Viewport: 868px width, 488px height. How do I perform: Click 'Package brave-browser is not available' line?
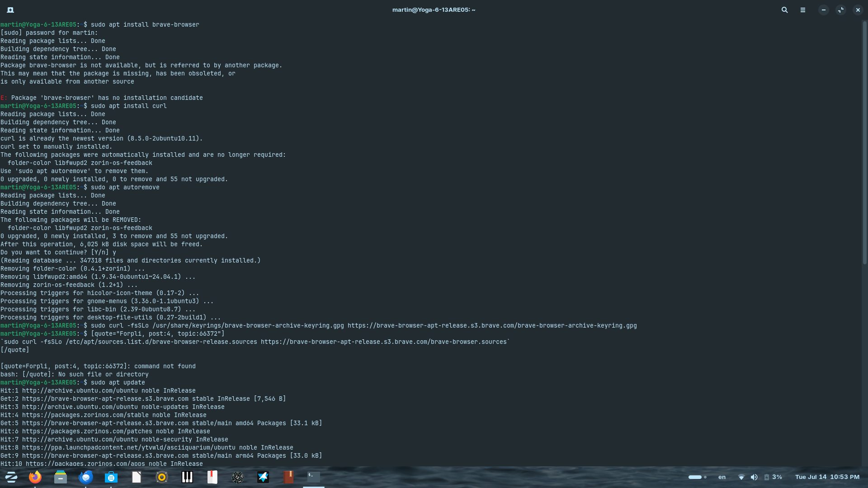tap(141, 65)
